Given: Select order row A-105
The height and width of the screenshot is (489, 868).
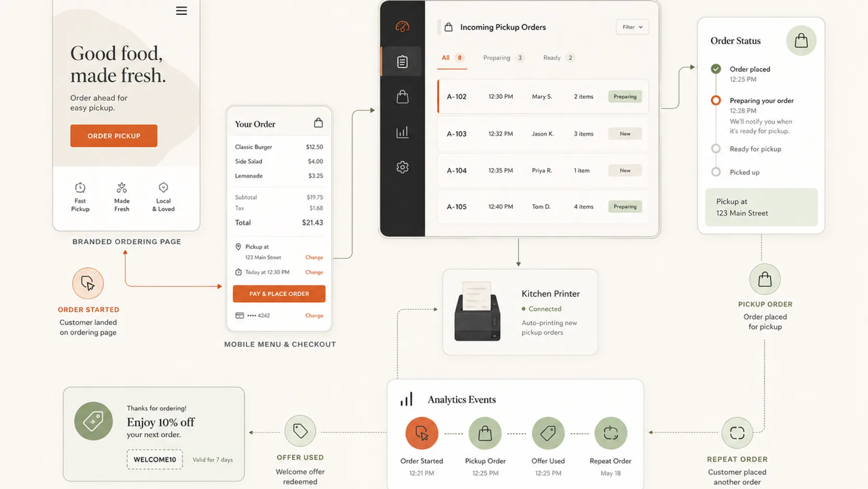Looking at the screenshot, I should pos(543,206).
